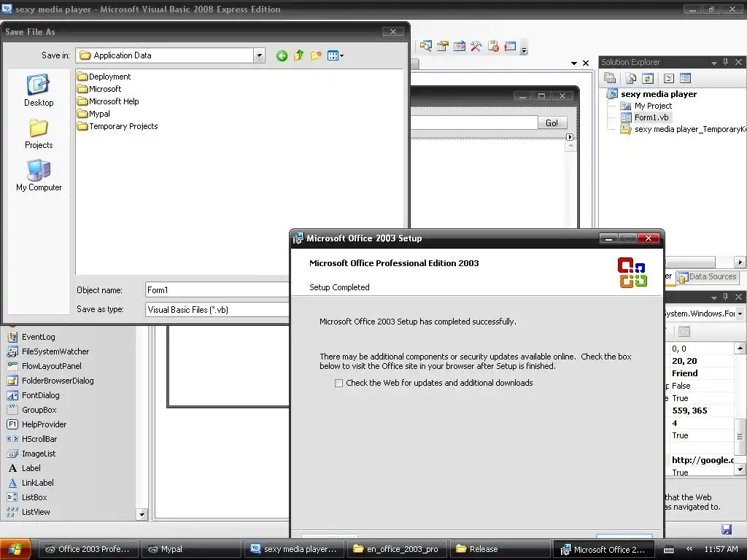
Task: Select the HelpProvider toolbox item
Action: coord(36,424)
